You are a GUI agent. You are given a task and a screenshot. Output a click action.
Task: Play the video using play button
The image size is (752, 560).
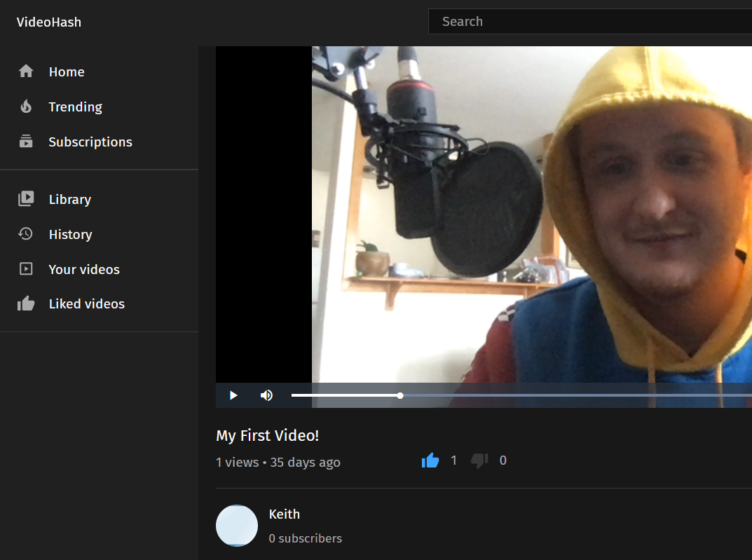pos(233,395)
